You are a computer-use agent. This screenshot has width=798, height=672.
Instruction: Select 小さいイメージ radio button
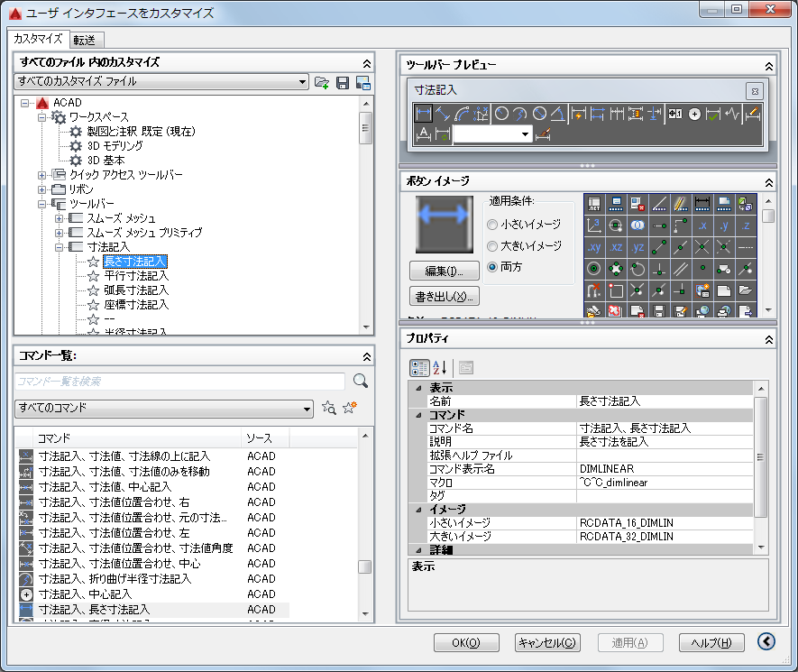click(x=492, y=225)
